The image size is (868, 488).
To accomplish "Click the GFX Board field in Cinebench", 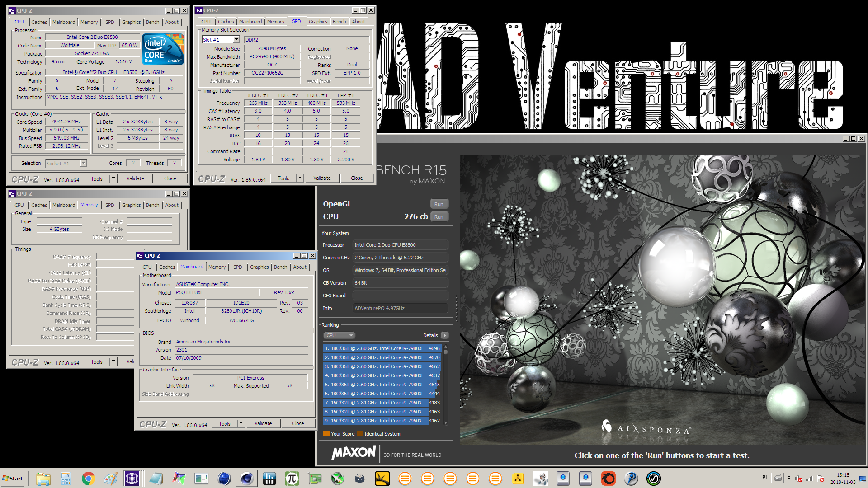I will [401, 296].
